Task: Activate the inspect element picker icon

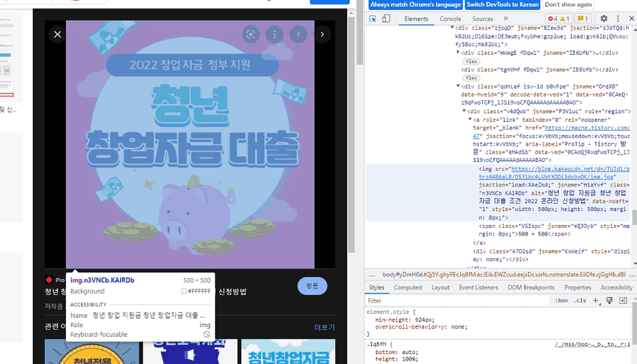Action: [x=372, y=18]
